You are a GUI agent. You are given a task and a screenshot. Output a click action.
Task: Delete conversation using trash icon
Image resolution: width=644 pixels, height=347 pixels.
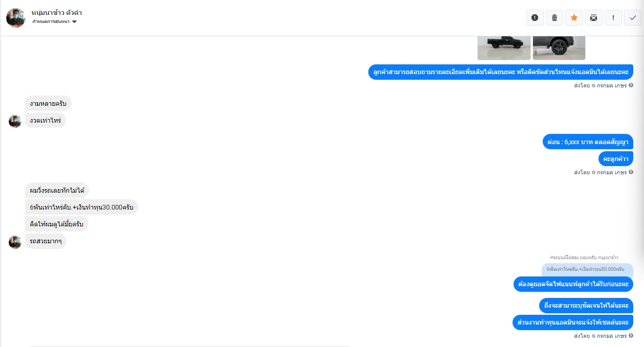(x=554, y=17)
